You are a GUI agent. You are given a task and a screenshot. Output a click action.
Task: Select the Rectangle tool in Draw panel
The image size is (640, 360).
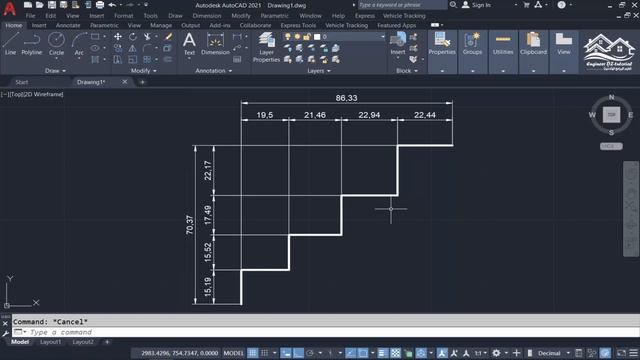coord(95,37)
